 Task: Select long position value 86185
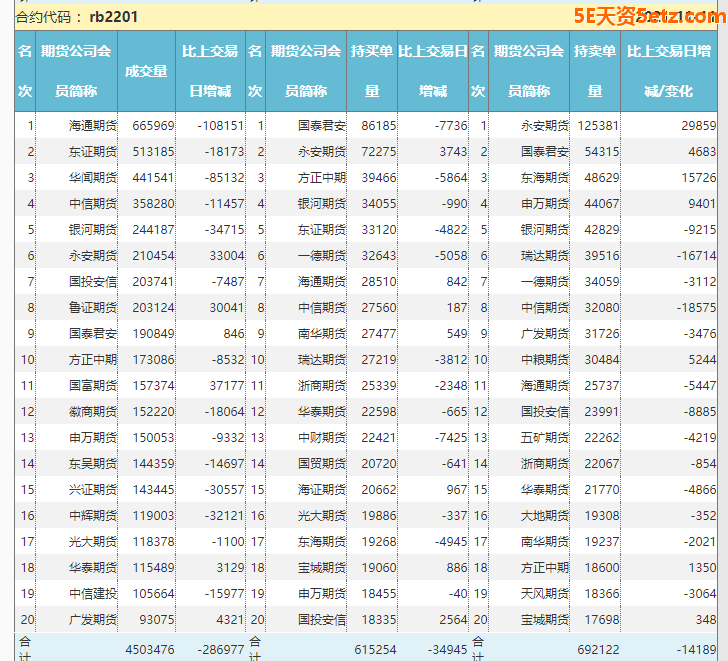pyautogui.click(x=379, y=125)
